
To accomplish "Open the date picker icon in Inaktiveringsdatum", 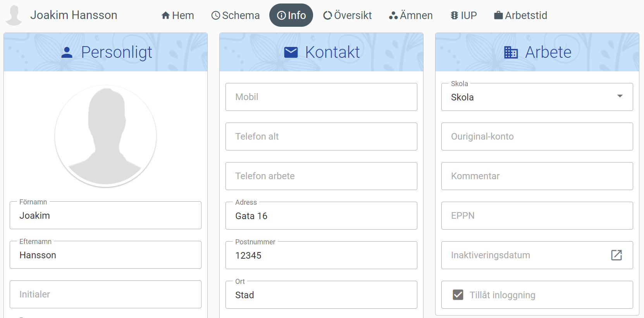I will [x=616, y=255].
